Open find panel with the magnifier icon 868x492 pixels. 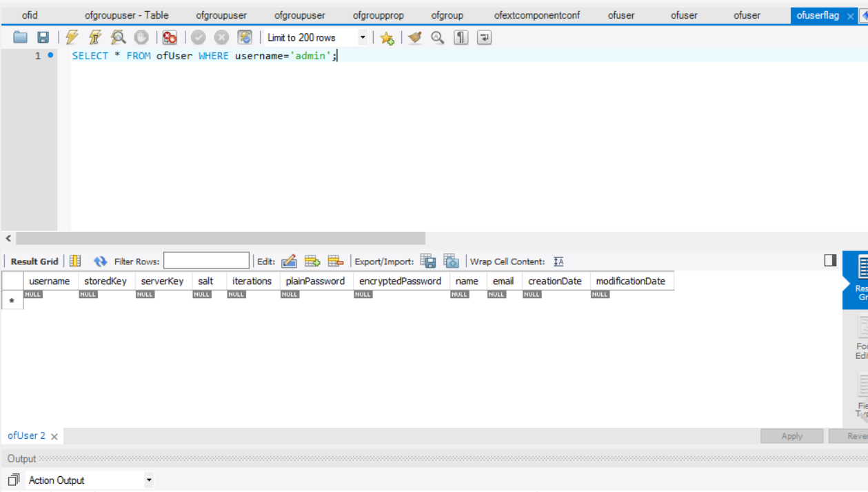(437, 38)
